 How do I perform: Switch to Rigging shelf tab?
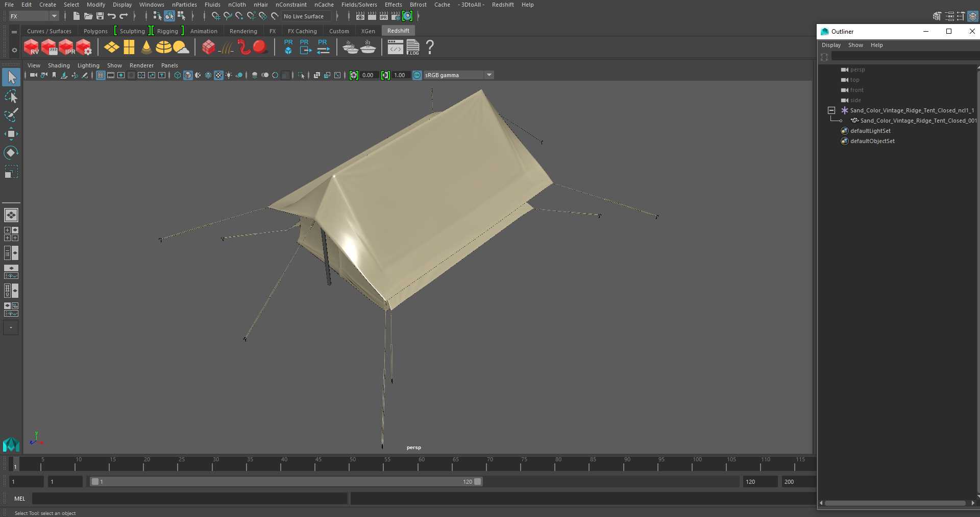pyautogui.click(x=167, y=31)
